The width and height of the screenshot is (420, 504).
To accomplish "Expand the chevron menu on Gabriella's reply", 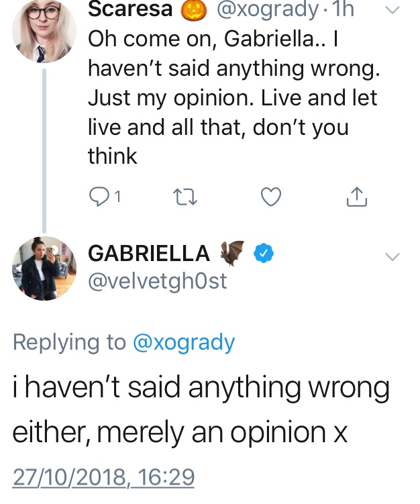I will (x=392, y=256).
